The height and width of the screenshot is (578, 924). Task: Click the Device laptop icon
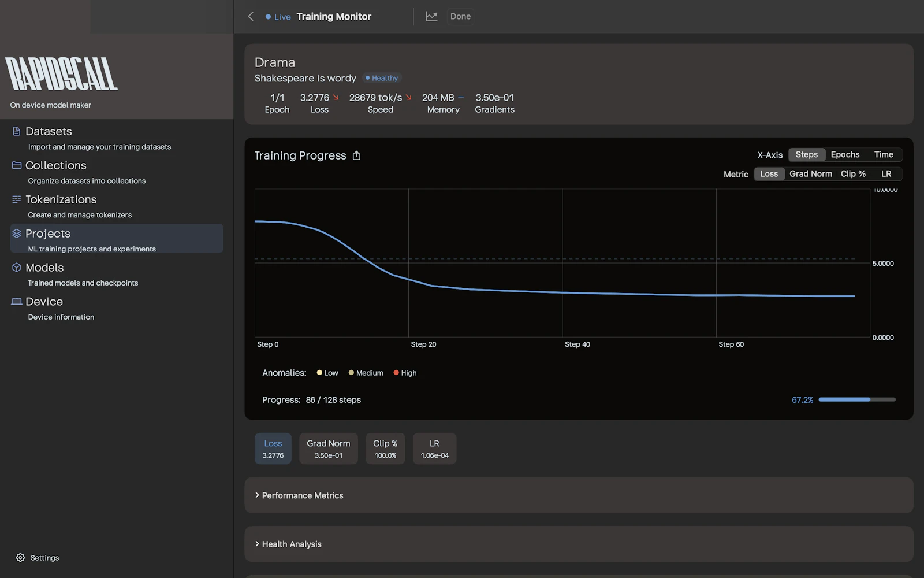[x=17, y=302]
